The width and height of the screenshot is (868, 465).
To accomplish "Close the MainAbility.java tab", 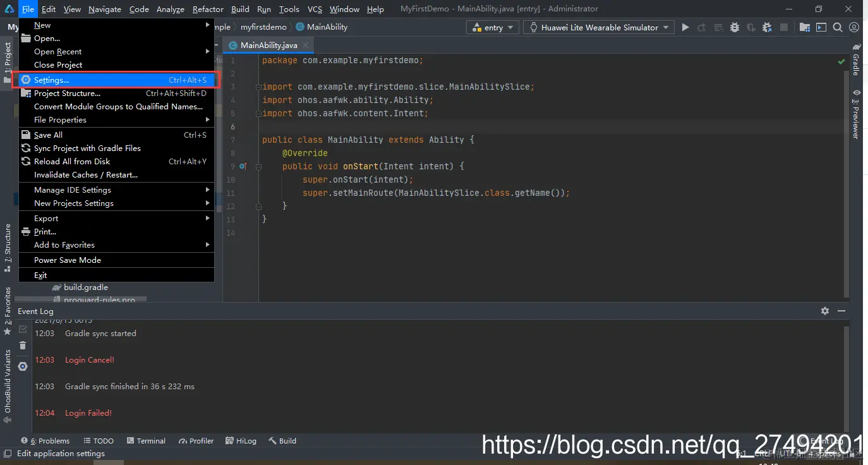I will (x=306, y=45).
